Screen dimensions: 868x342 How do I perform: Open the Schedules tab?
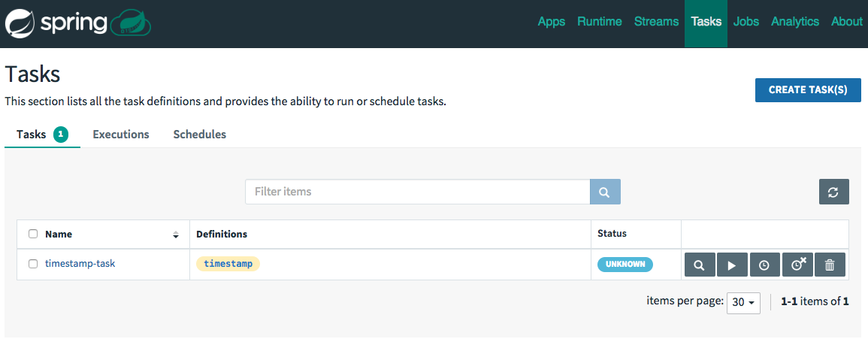[199, 135]
